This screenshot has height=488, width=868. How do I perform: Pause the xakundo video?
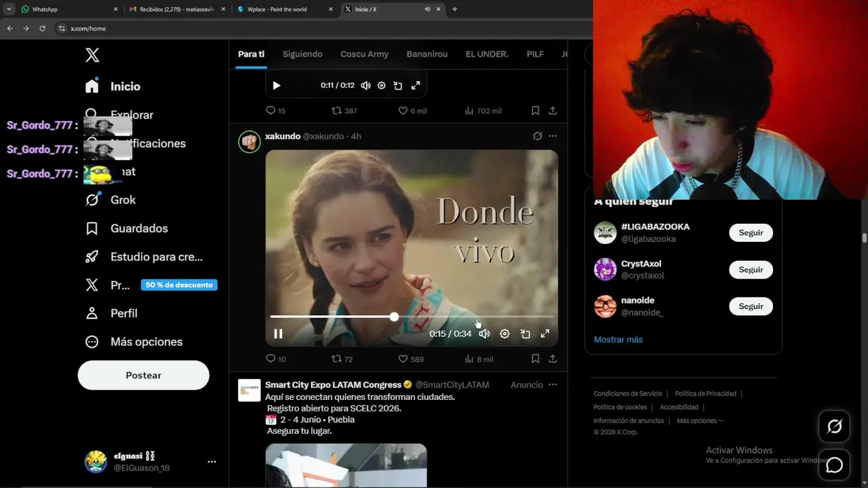coord(278,333)
